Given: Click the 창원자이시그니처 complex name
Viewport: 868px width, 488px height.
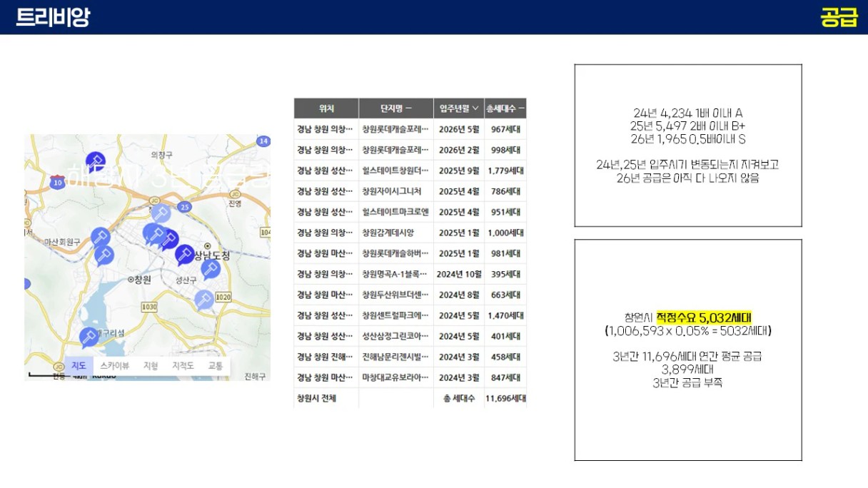Looking at the screenshot, I should (x=392, y=191).
